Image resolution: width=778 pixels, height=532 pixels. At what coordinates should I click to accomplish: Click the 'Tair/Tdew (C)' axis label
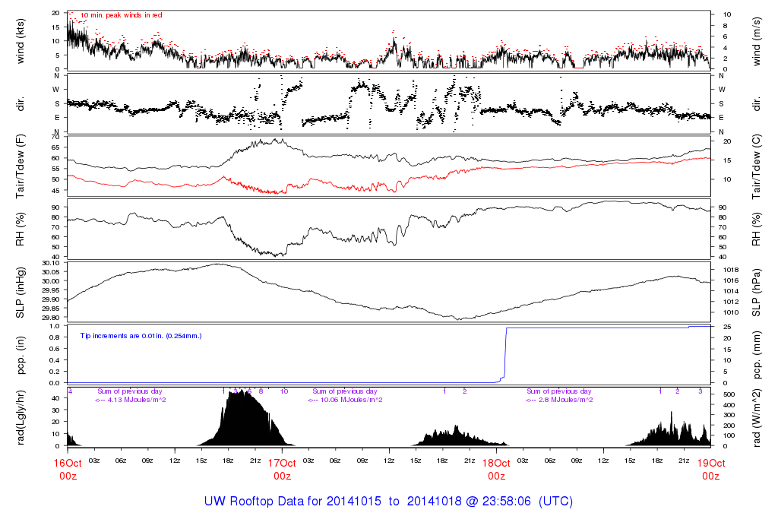756,166
